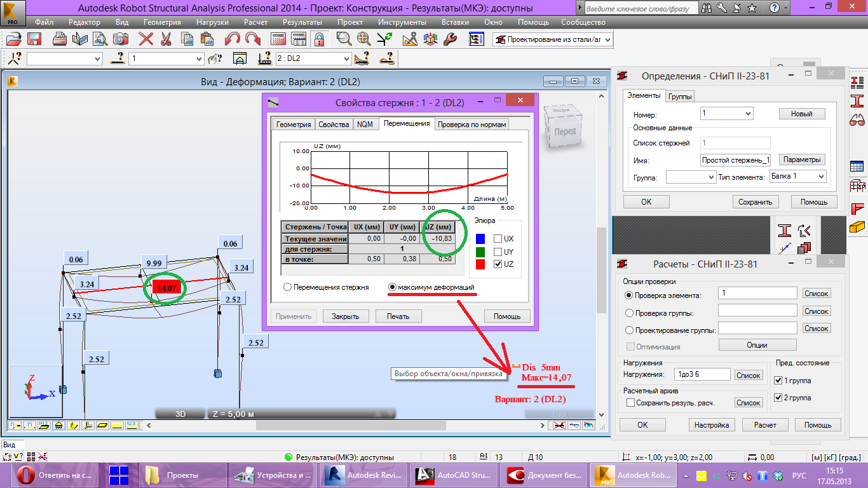Undo the last action
Screen dimensions: 868x488
coord(233,39)
